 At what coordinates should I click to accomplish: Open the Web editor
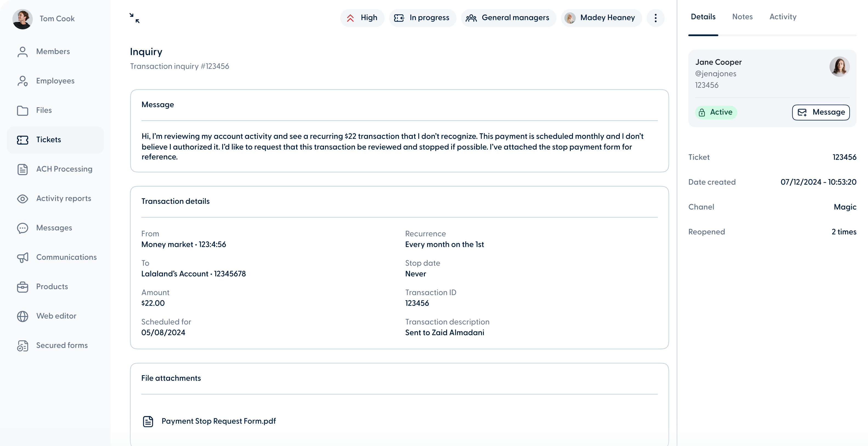pyautogui.click(x=56, y=316)
